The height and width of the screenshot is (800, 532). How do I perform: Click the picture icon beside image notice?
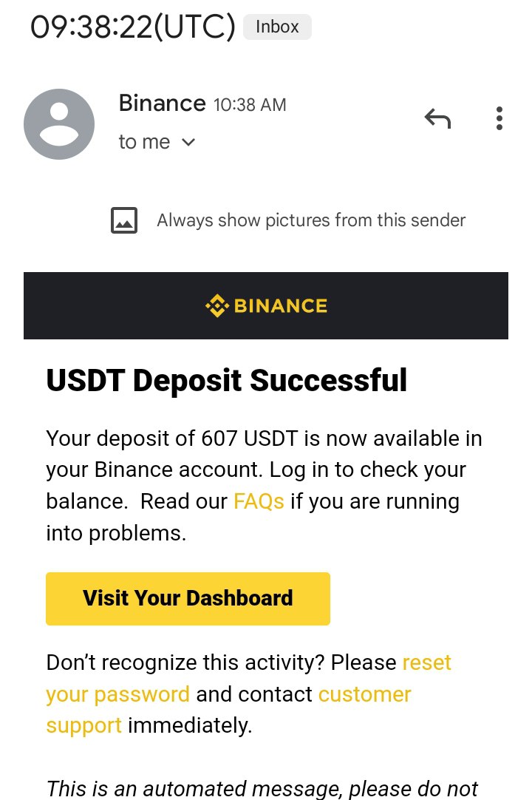point(124,220)
